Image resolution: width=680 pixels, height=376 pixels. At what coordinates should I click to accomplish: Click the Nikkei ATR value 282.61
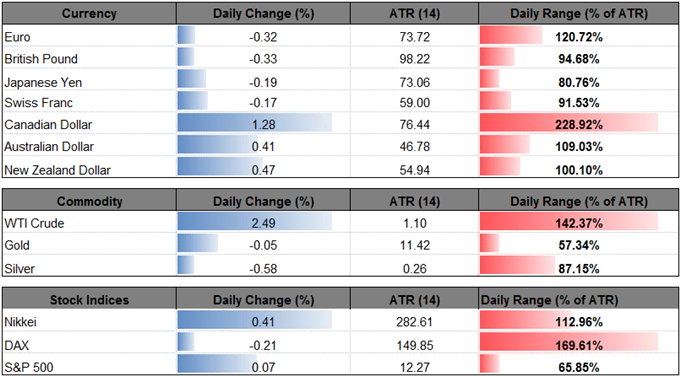tap(415, 322)
